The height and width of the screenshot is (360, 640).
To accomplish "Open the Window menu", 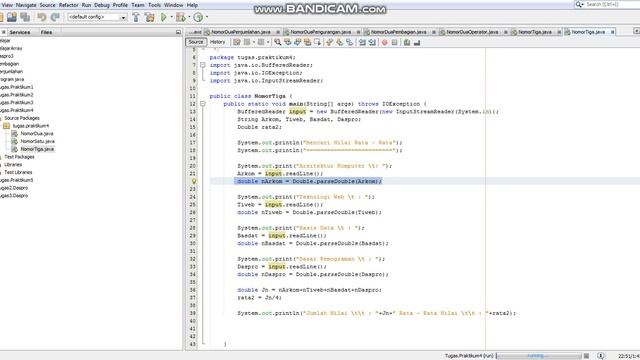I will (173, 5).
